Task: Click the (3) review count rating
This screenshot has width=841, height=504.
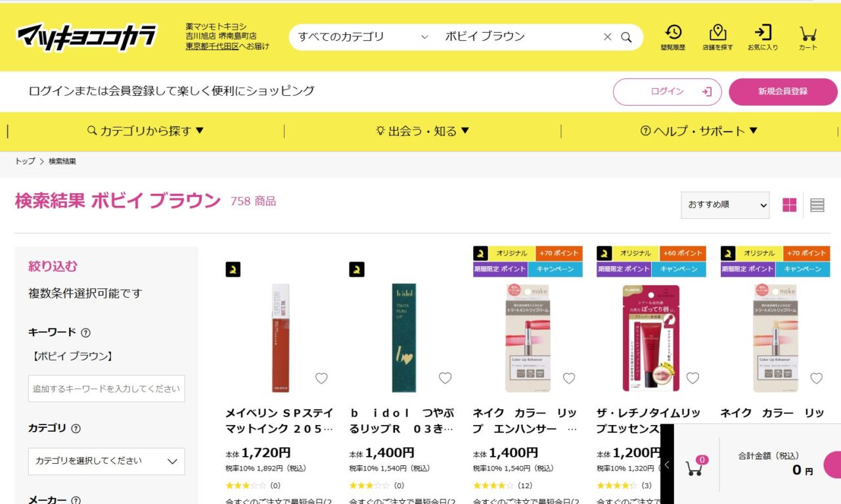Action: click(647, 486)
